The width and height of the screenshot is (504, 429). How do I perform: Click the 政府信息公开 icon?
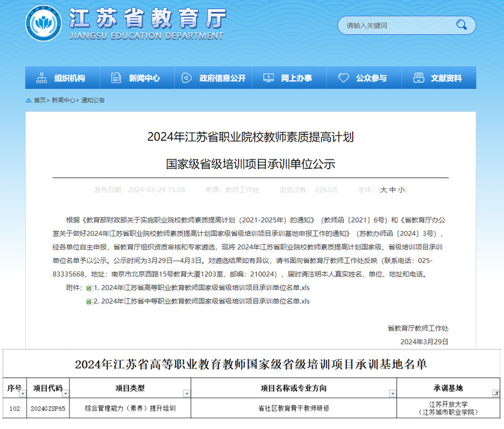point(187,78)
